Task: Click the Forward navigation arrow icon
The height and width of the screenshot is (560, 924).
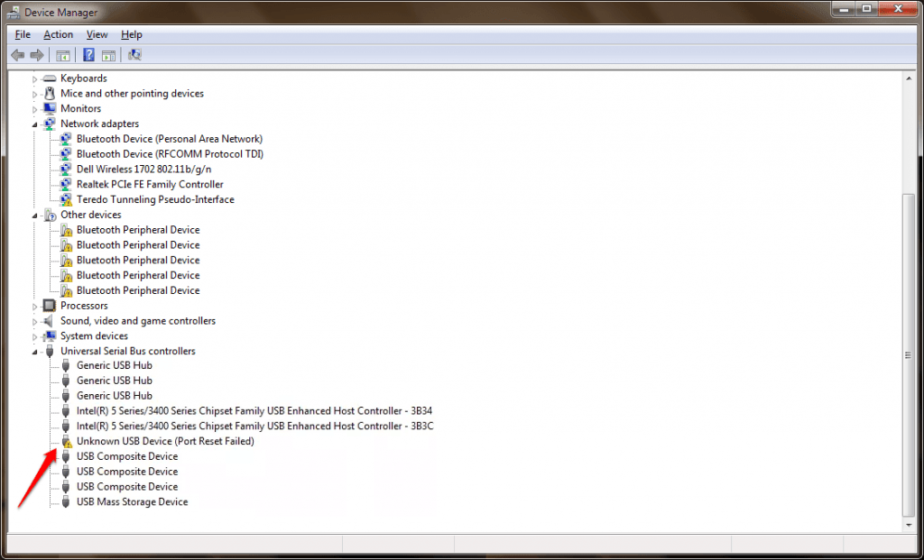Action: (x=37, y=54)
